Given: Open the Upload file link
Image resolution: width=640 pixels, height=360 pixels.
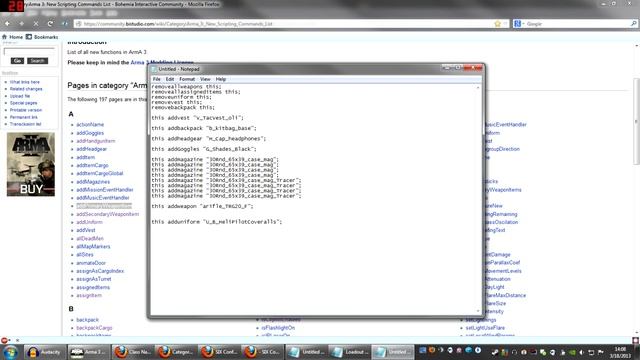Looking at the screenshot, I should pos(20,96).
